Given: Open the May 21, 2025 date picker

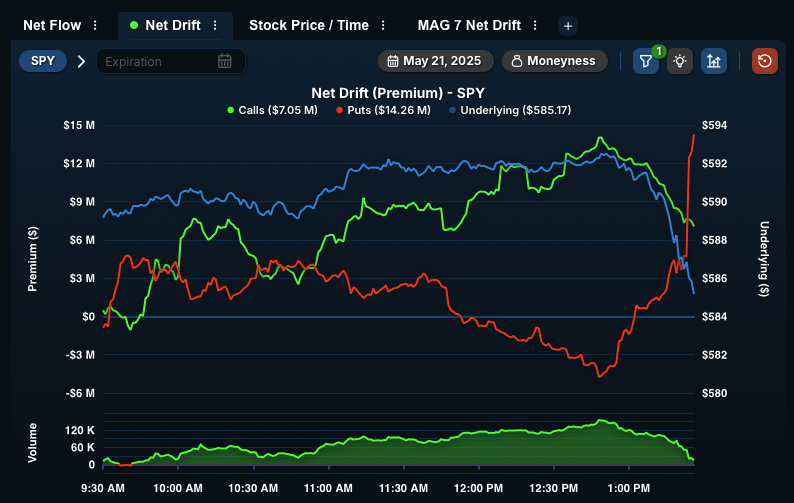Looking at the screenshot, I should pyautogui.click(x=435, y=61).
